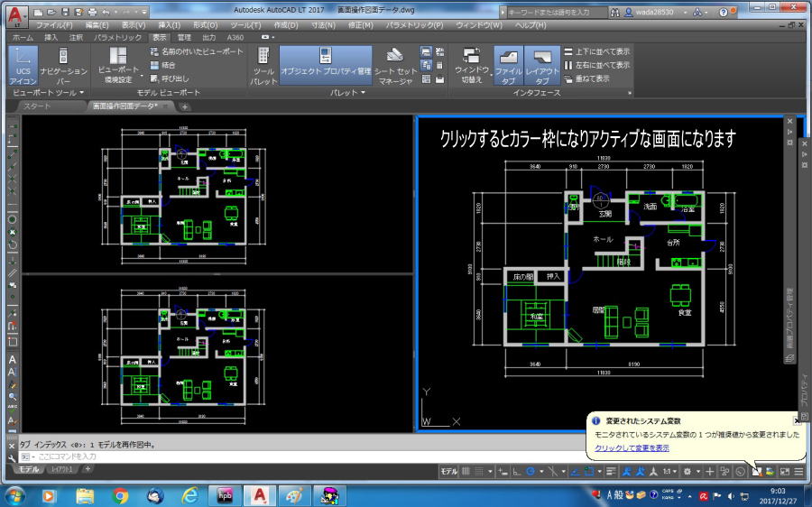
Task: Click the Undo arrow in quick access toolbar
Action: pyautogui.click(x=106, y=12)
